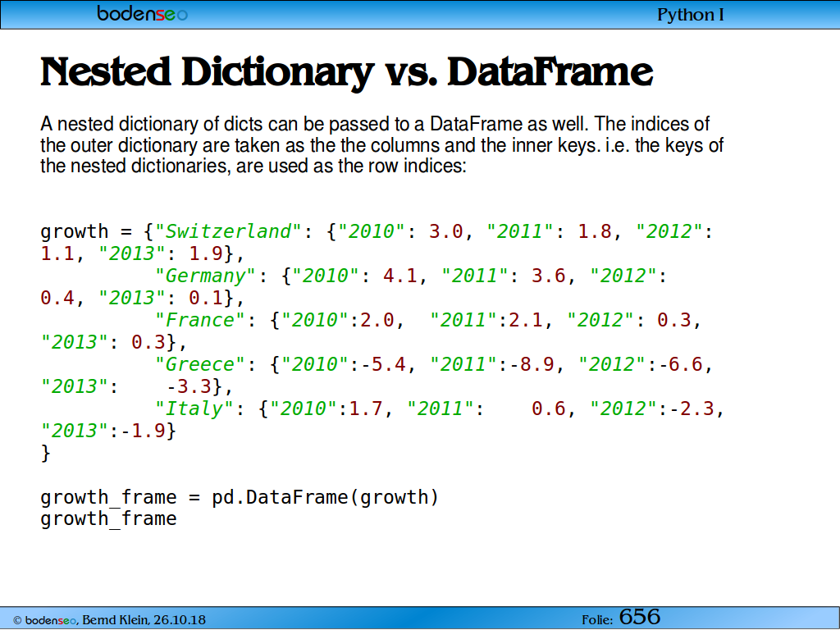Click the value -3.3 in the Greece entry

pyautogui.click(x=189, y=386)
